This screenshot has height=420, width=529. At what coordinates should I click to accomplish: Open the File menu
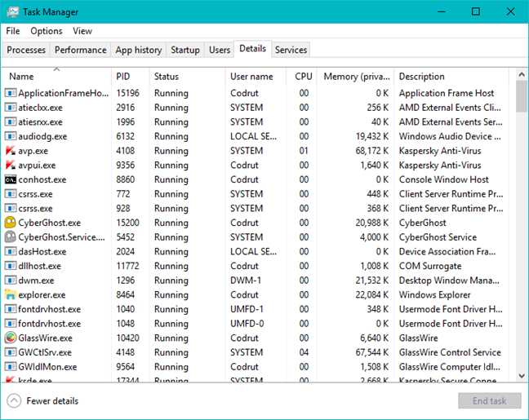pyautogui.click(x=13, y=31)
